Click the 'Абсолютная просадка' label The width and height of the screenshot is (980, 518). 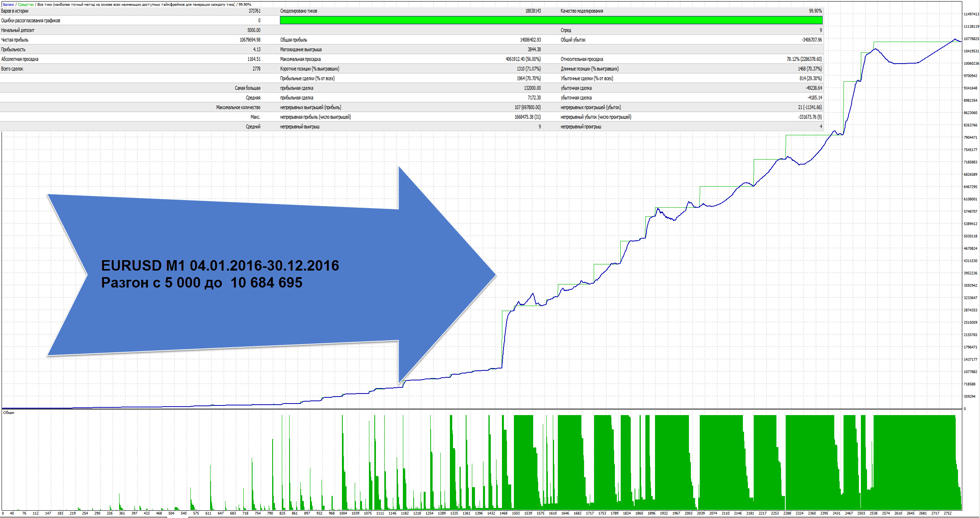20,59
